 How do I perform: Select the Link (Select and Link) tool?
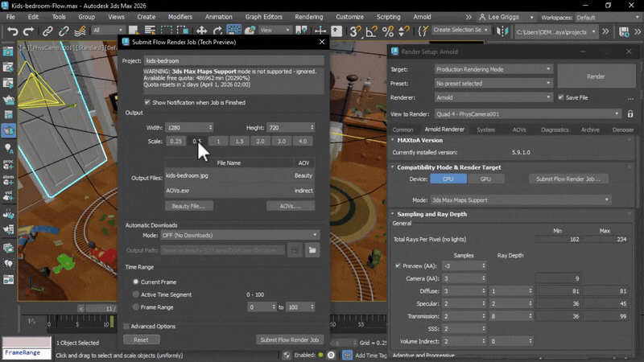47,31
